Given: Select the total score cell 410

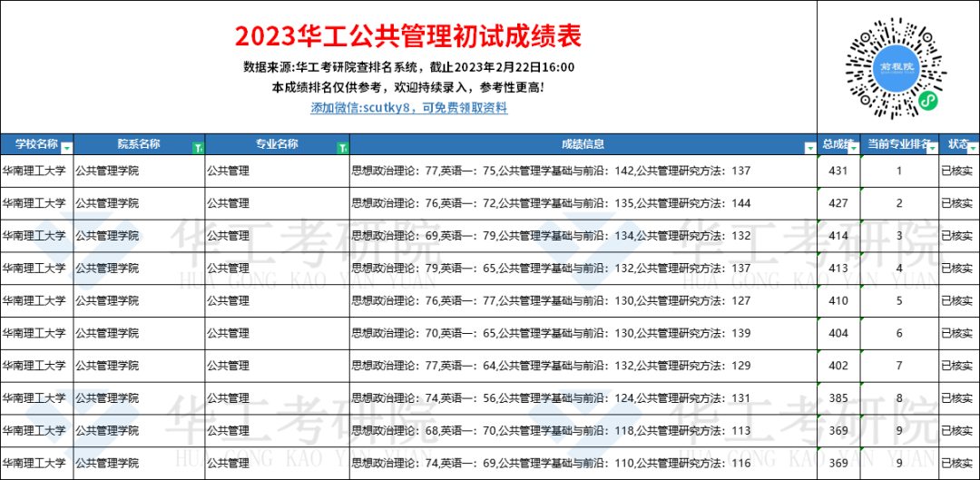Looking at the screenshot, I should tap(838, 300).
